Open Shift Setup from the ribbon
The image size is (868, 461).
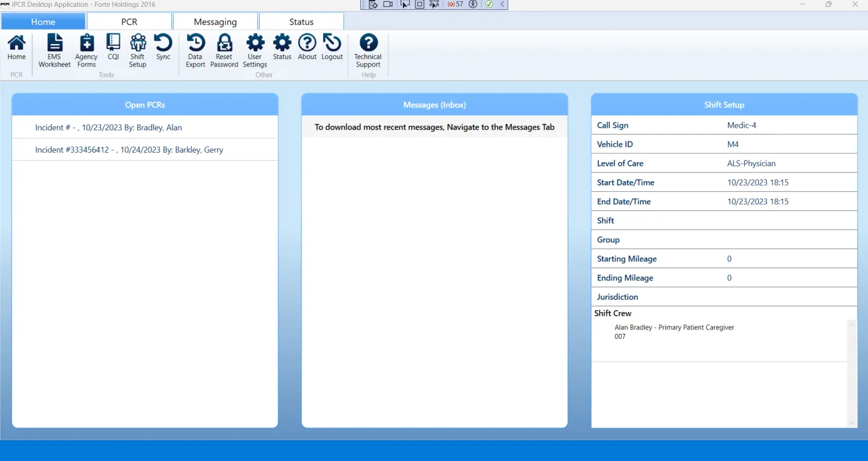tap(138, 51)
